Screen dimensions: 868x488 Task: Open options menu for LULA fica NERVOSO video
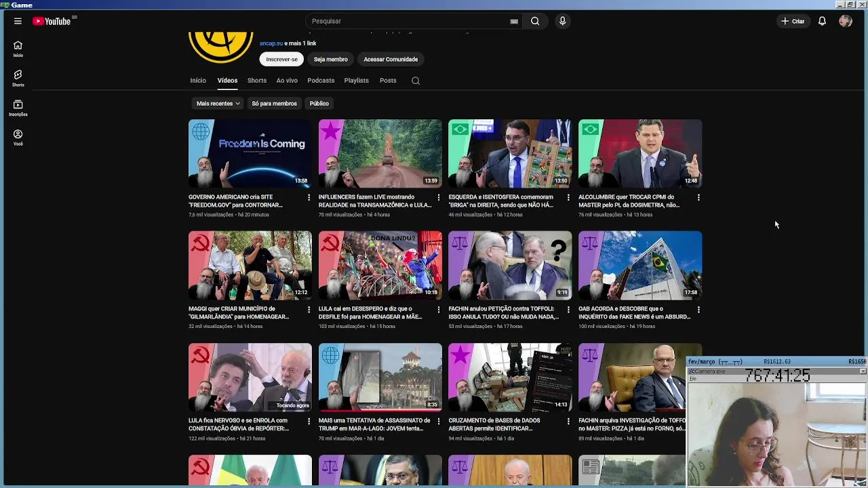(x=309, y=421)
